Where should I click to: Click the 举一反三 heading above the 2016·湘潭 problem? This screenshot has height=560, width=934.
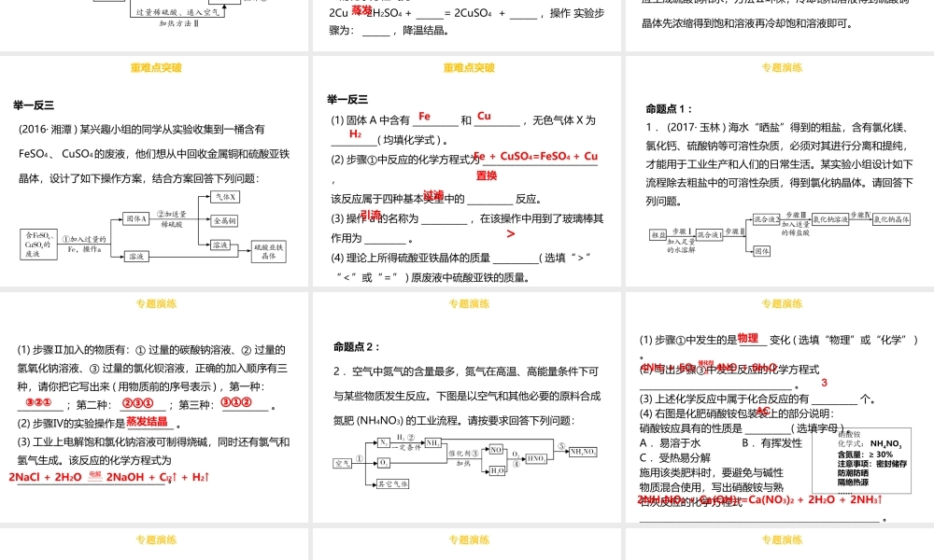point(34,105)
